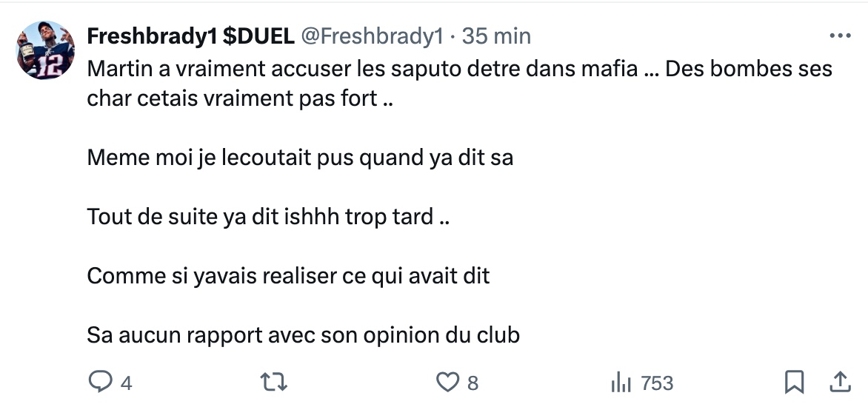Screen dimensions: 868x407
Task: Bookmark this post
Action: (x=794, y=382)
